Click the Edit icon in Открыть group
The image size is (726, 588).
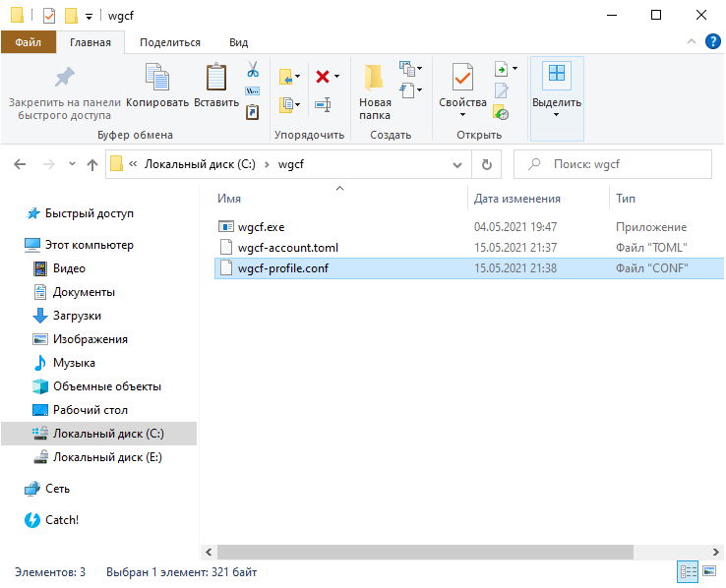(501, 90)
